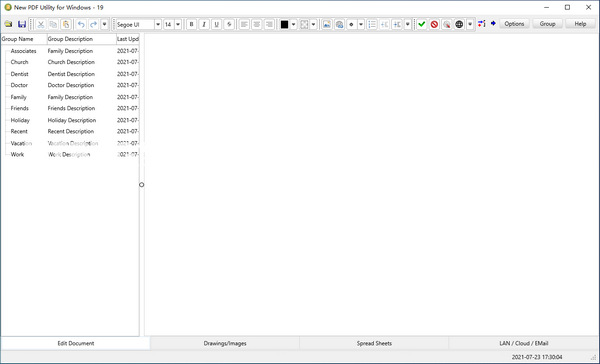This screenshot has height=364, width=600.
Task: Redo the last action
Action: (93, 24)
